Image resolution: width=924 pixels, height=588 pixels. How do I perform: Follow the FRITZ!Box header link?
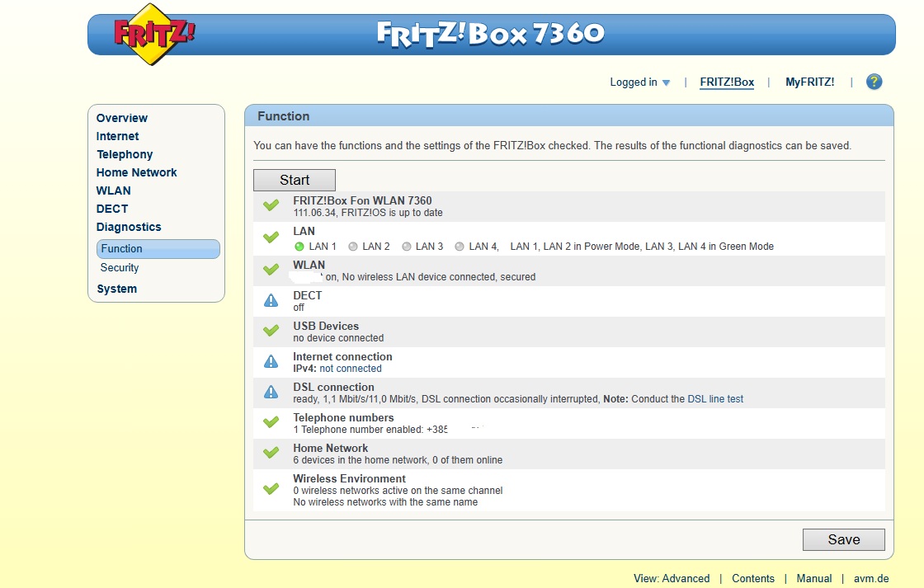727,82
